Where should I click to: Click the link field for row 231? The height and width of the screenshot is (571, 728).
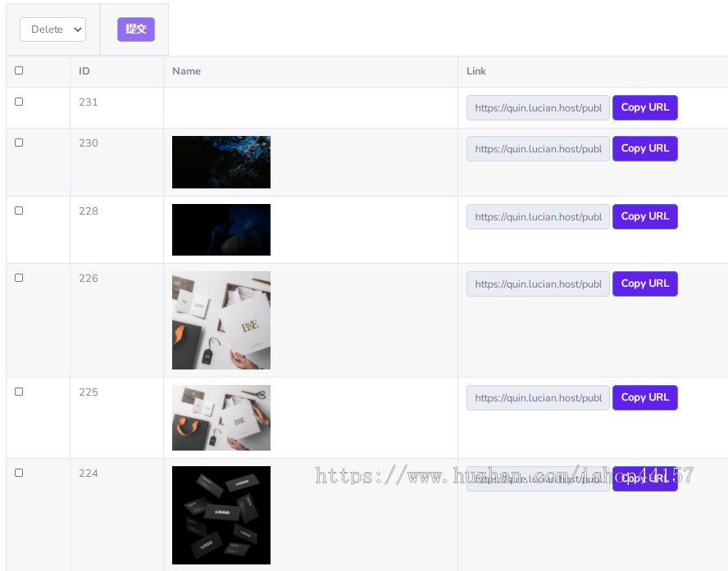[x=538, y=107]
